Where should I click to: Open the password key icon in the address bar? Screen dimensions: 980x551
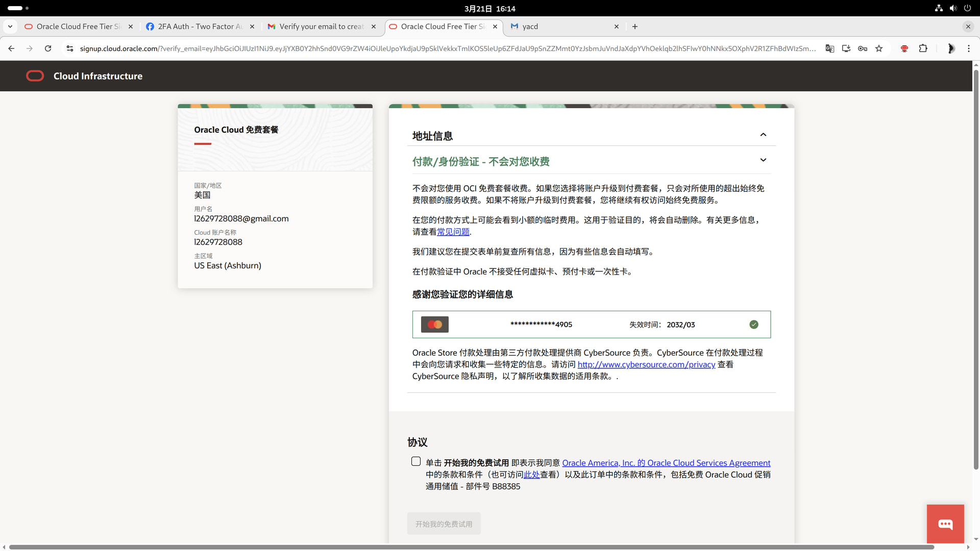pyautogui.click(x=863, y=48)
